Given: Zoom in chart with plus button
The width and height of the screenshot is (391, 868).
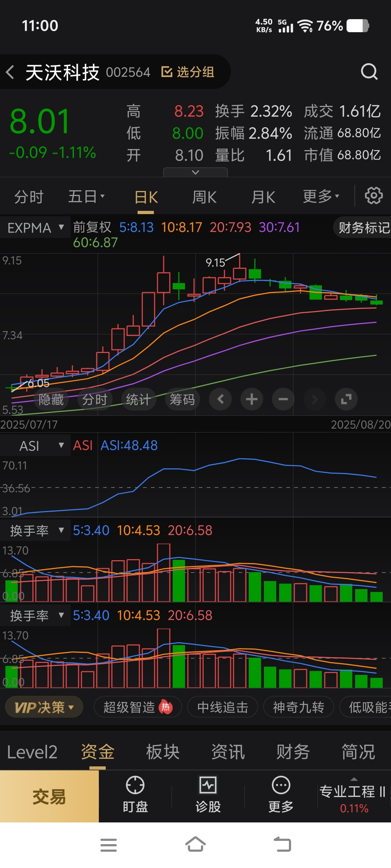Looking at the screenshot, I should [x=252, y=399].
